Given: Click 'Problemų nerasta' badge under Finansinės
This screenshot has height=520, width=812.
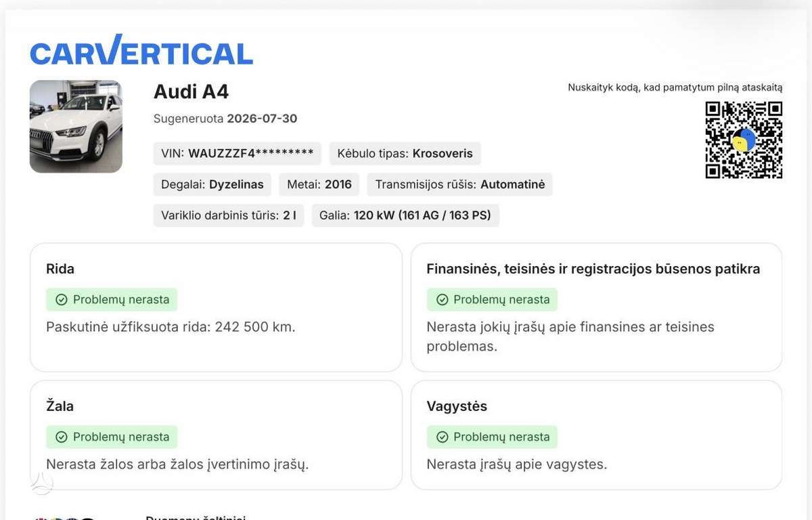Looking at the screenshot, I should pyautogui.click(x=492, y=300).
